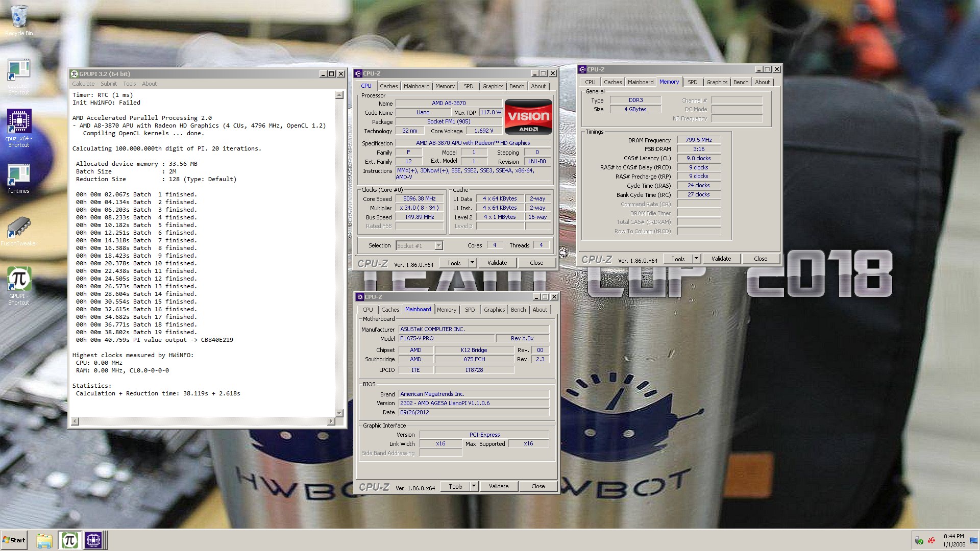Select Memory tab in CPU-Z Mainboard window
The height and width of the screenshot is (551, 980).
coord(447,310)
